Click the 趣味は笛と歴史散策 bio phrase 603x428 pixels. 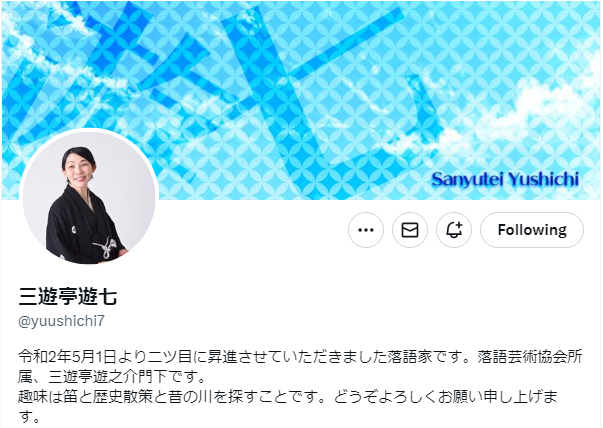(x=86, y=396)
